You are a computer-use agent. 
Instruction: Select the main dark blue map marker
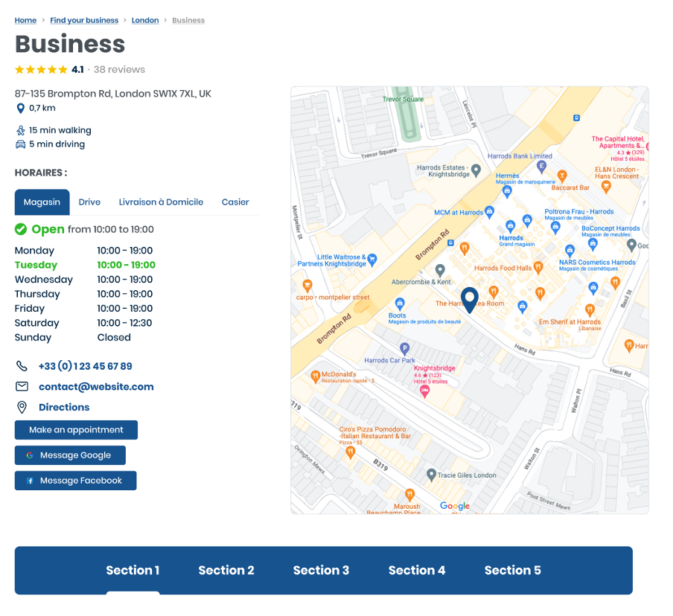(470, 300)
